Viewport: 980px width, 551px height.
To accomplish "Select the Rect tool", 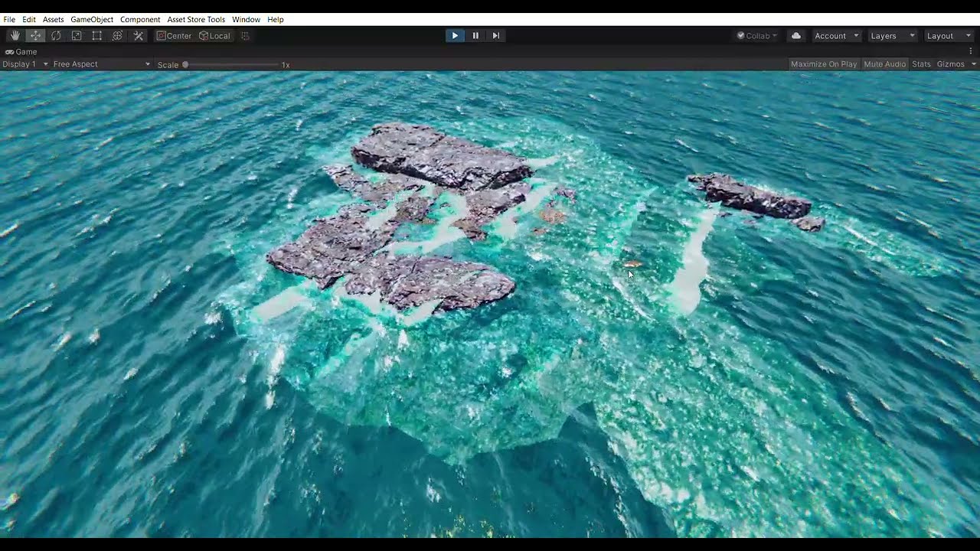I will [x=97, y=36].
